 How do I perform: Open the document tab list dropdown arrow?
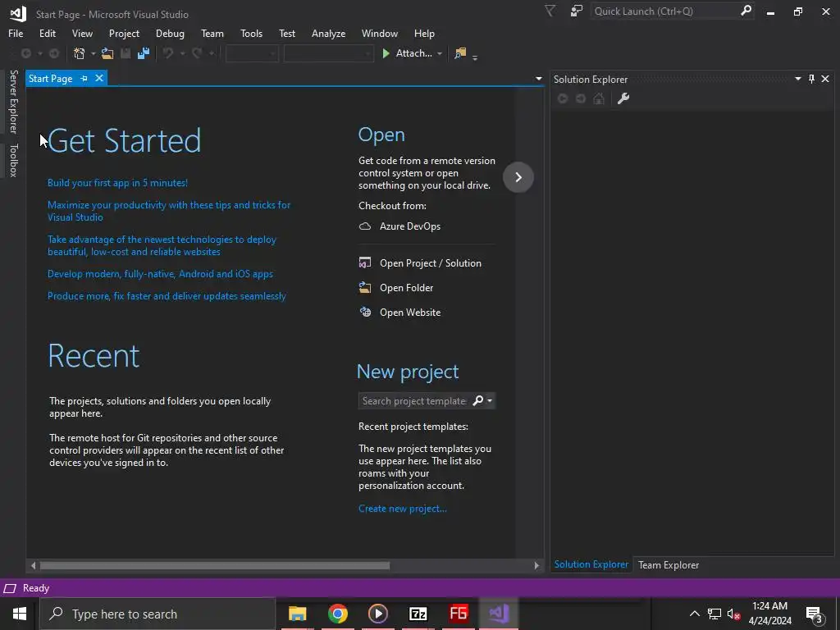[x=538, y=79]
